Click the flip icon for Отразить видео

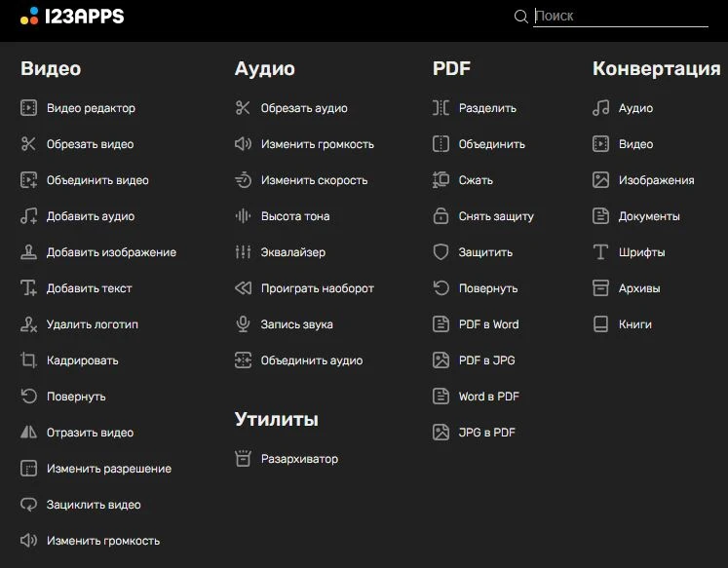28,432
